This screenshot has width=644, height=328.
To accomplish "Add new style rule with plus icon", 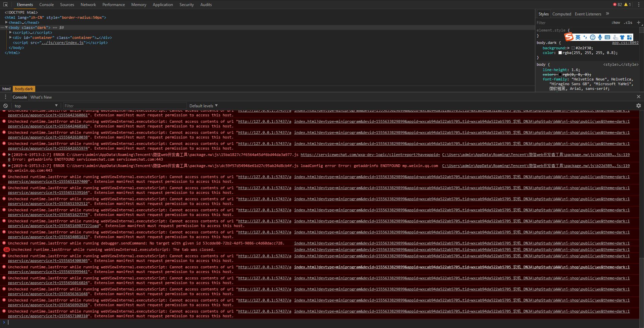I will (638, 23).
